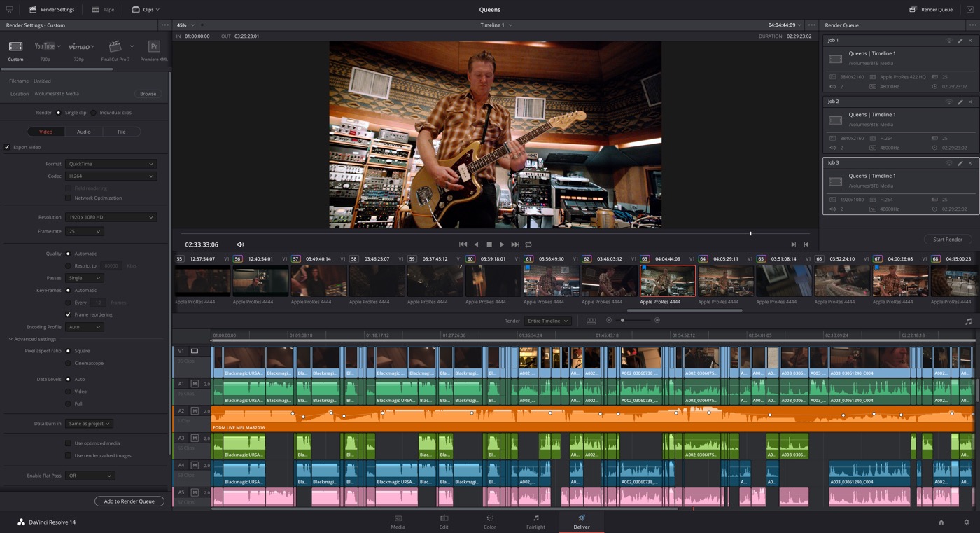Viewport: 980px width, 533px height.
Task: Open the Codec H.264 dropdown
Action: tap(111, 176)
